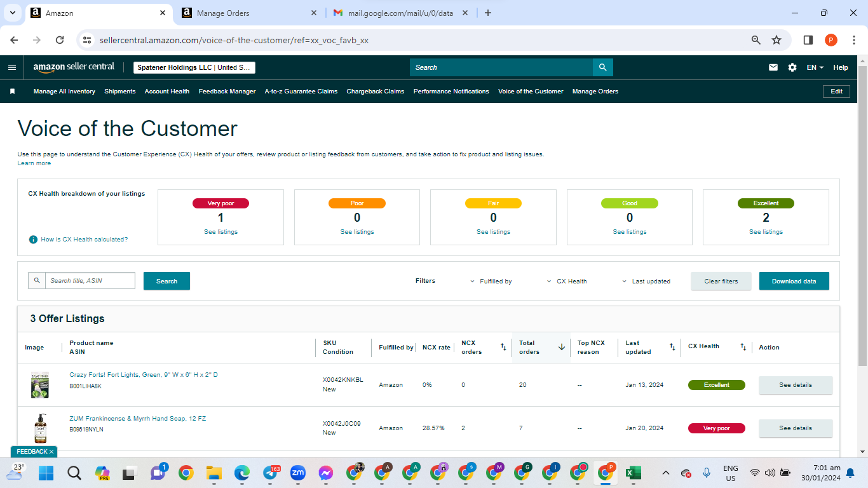Expand the CX Health filter
The width and height of the screenshot is (868, 488).
[x=567, y=281]
